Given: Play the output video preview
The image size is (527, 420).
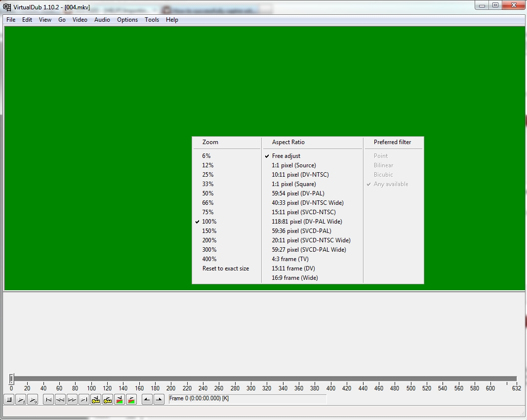Looking at the screenshot, I should point(33,400).
